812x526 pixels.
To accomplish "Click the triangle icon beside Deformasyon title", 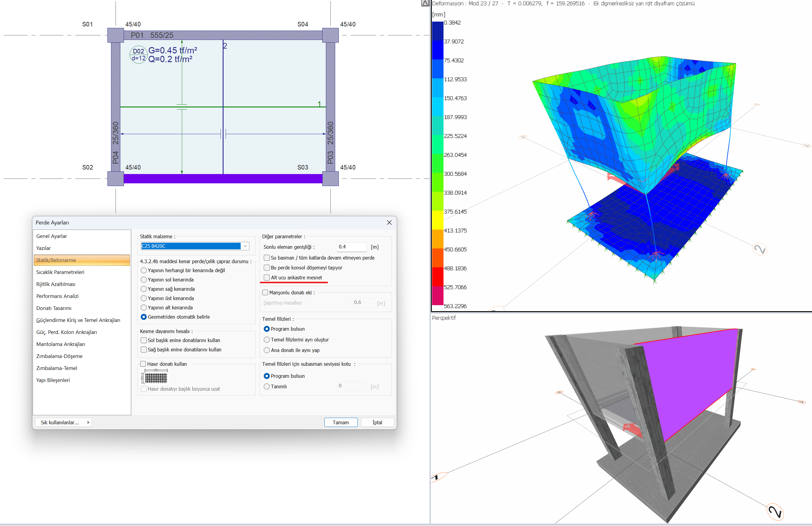I will pos(425,3).
